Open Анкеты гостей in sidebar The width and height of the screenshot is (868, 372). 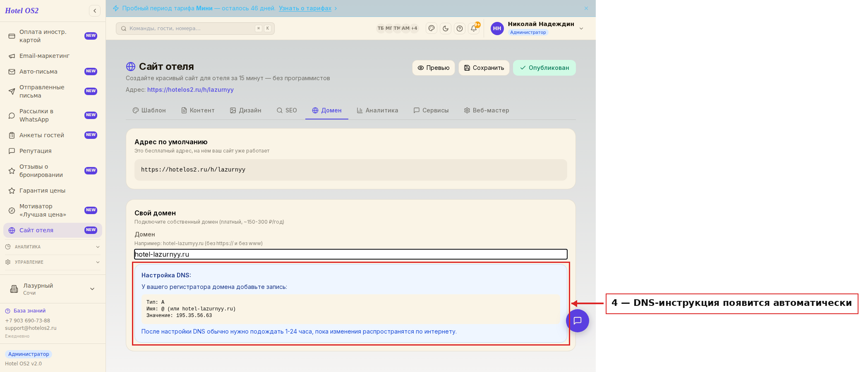53,135
